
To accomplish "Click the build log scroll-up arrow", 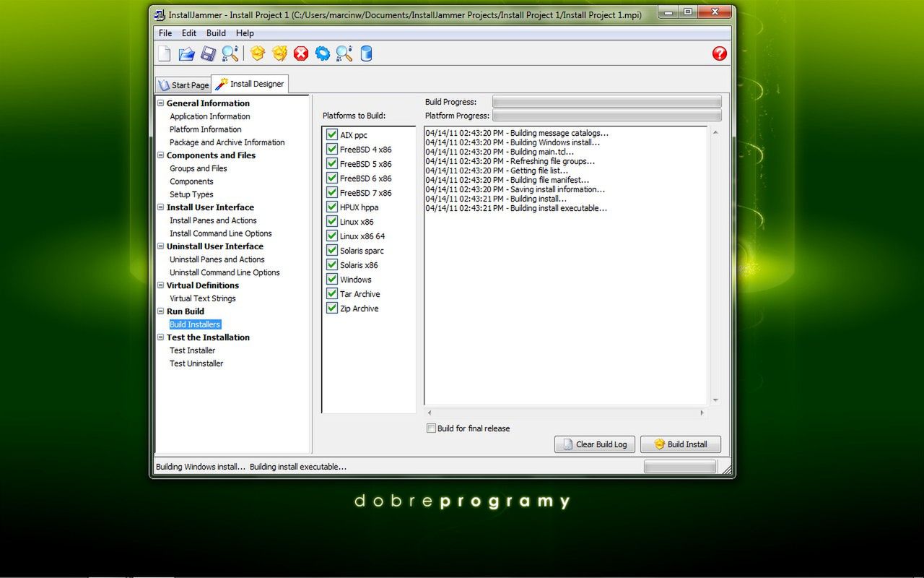I will pyautogui.click(x=715, y=133).
